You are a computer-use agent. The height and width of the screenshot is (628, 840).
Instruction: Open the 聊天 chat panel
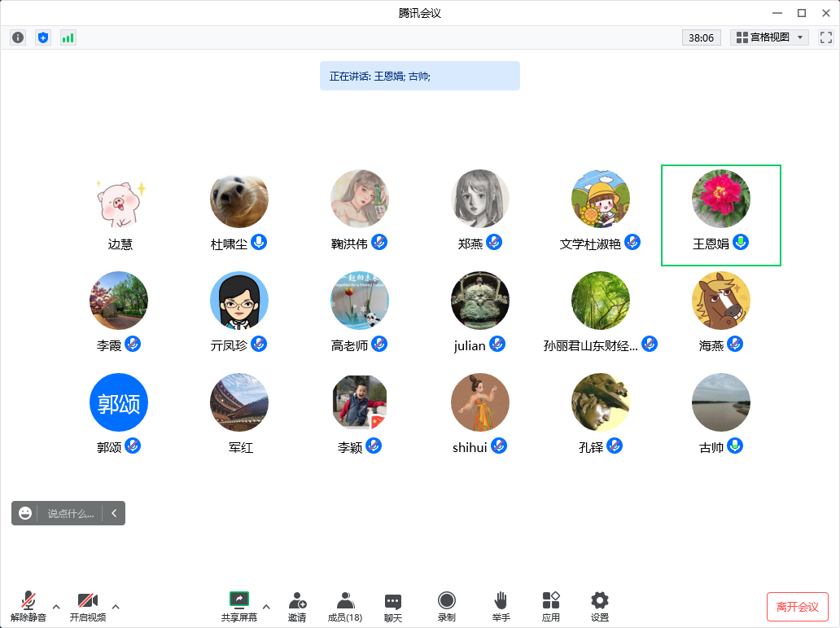point(393,606)
